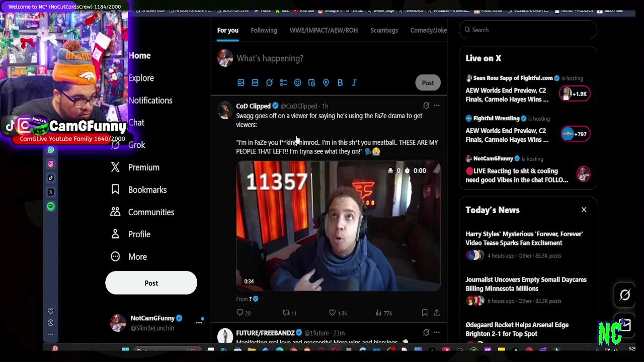
Task: Share the CoD Clipped post
Action: pyautogui.click(x=437, y=313)
